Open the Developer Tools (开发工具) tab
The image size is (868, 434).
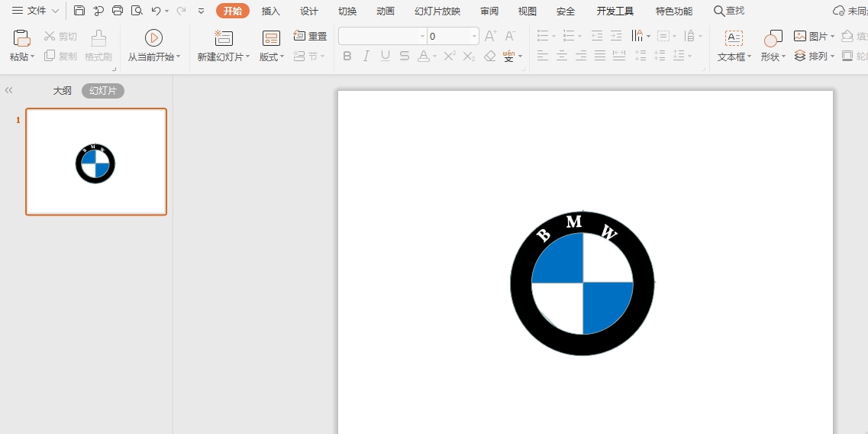pos(615,11)
